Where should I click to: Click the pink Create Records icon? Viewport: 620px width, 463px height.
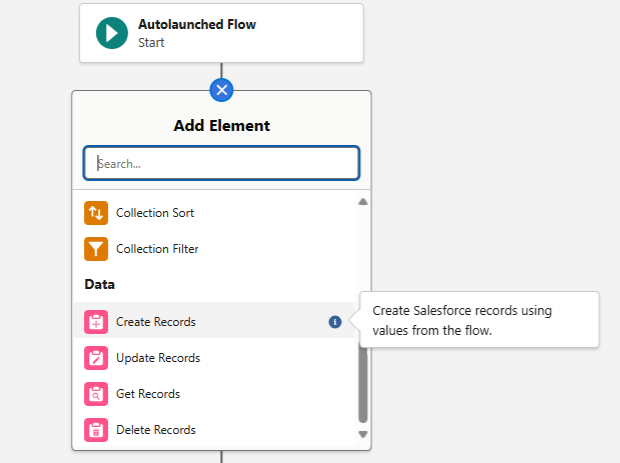[96, 322]
